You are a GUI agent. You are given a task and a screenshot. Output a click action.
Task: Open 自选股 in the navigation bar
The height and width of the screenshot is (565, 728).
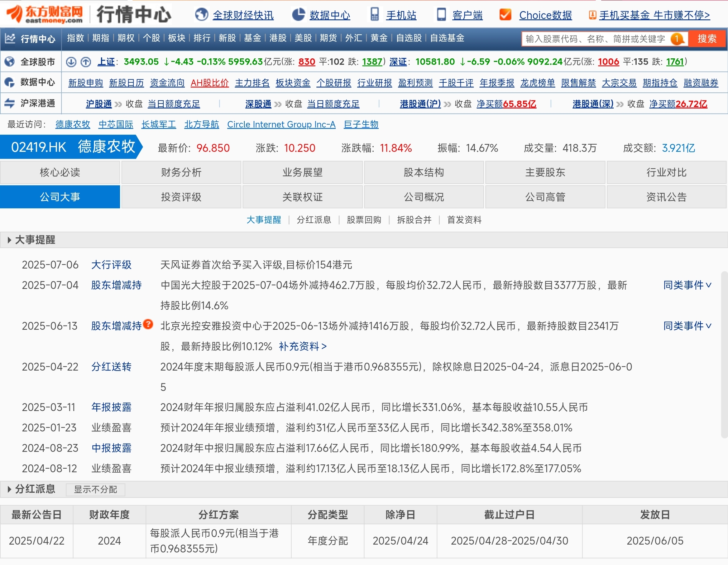(409, 38)
